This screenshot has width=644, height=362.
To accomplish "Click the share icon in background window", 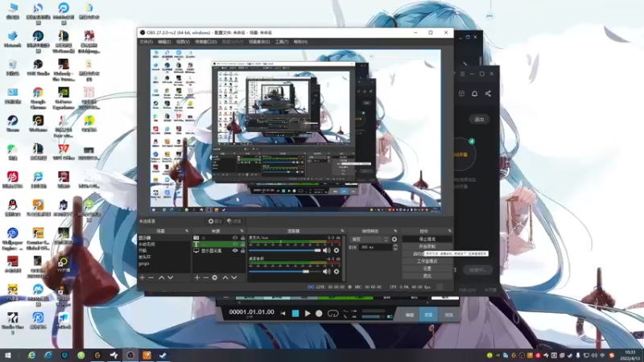I will (x=488, y=93).
